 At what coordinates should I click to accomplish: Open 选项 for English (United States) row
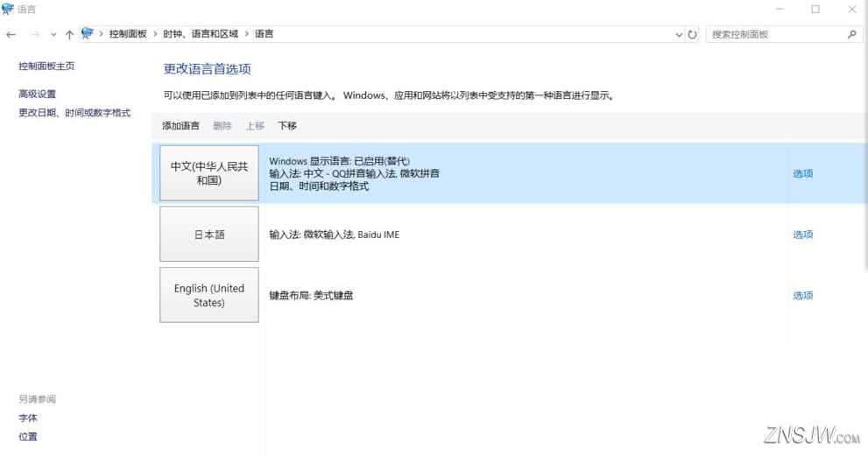[802, 296]
